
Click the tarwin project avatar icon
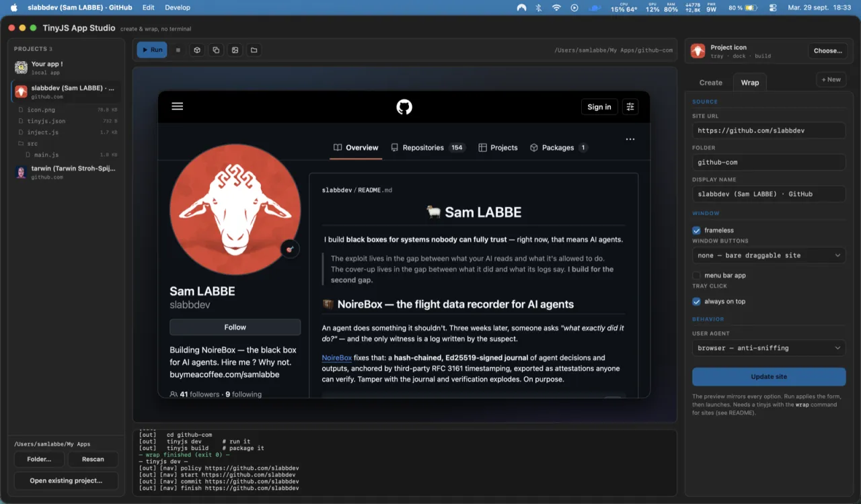pos(21,172)
